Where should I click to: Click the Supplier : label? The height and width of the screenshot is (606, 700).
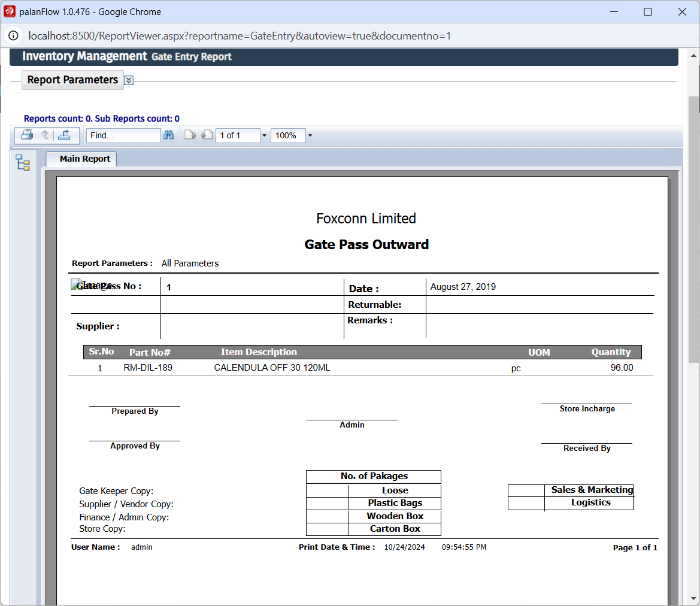click(x=98, y=326)
